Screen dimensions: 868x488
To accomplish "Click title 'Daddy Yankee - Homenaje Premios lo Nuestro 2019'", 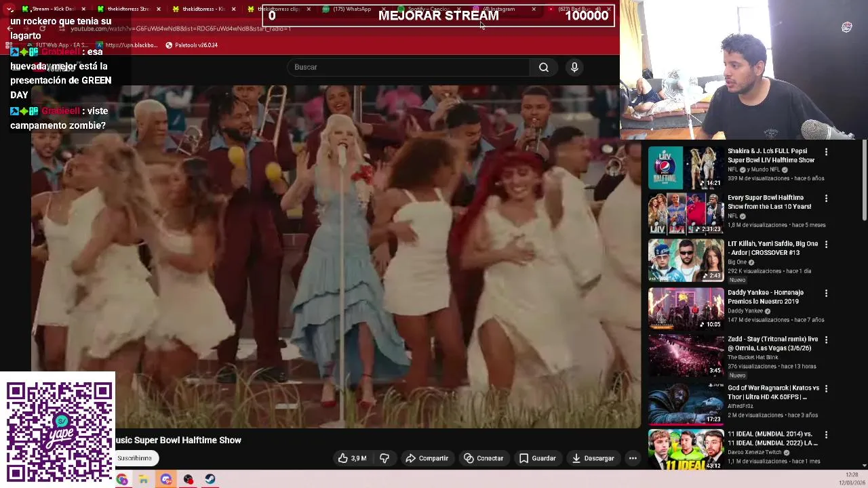I will click(x=767, y=297).
